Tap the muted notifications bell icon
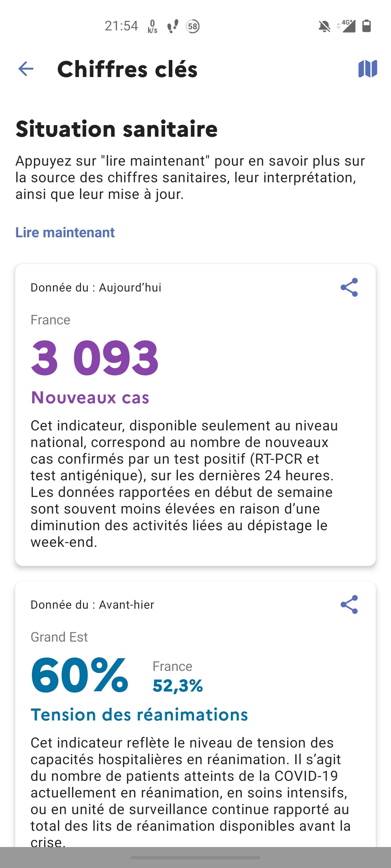 (x=324, y=26)
